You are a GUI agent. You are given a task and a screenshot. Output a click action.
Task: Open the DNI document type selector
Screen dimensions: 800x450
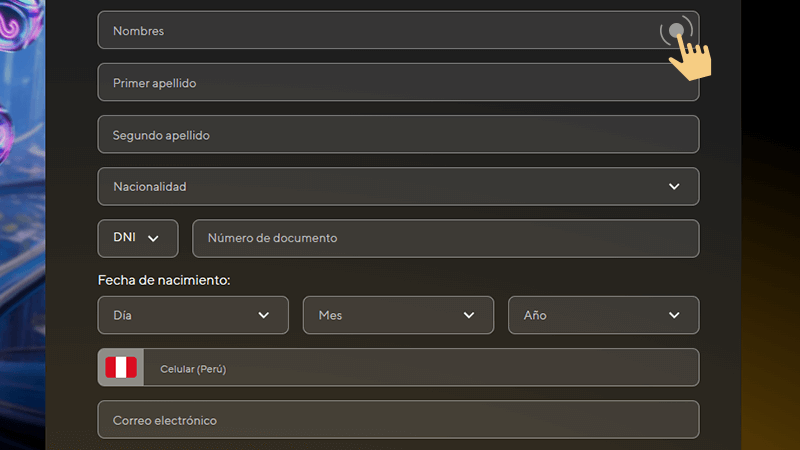point(137,239)
